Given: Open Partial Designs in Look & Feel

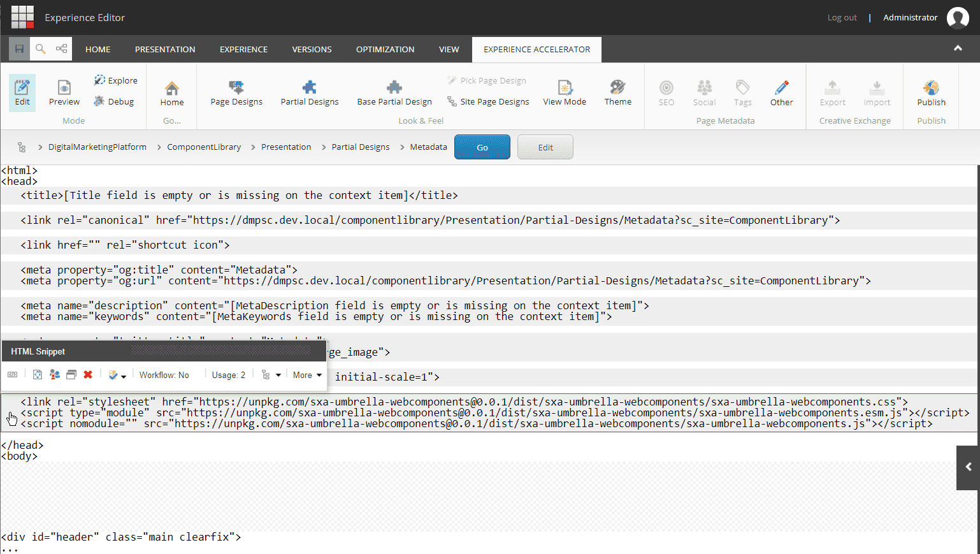Looking at the screenshot, I should point(310,93).
